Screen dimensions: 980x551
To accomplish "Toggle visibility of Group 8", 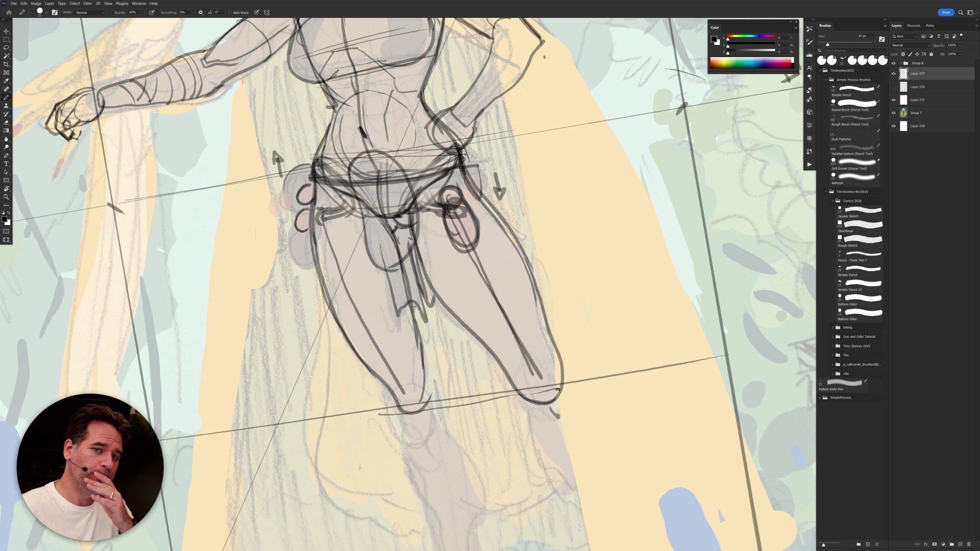I will (893, 63).
